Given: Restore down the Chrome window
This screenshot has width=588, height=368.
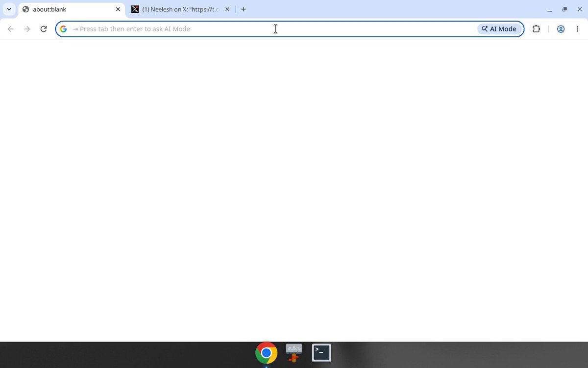Looking at the screenshot, I should (x=564, y=9).
